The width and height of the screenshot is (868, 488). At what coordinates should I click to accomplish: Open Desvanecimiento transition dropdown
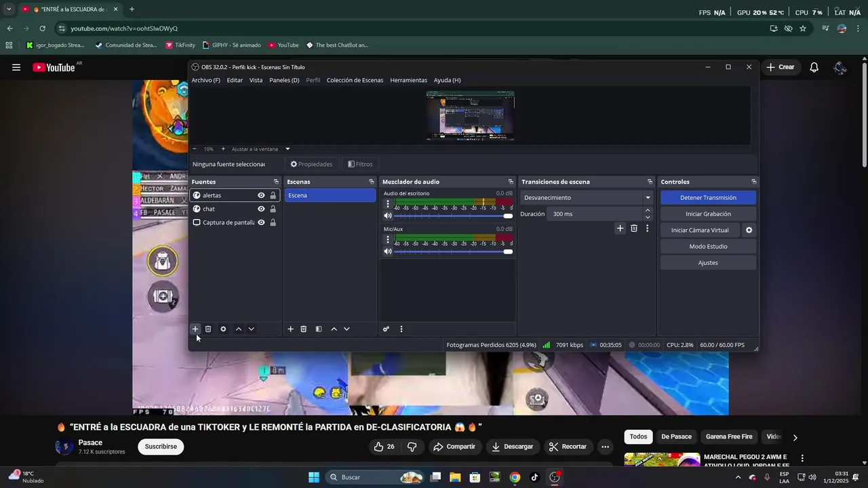click(x=587, y=198)
